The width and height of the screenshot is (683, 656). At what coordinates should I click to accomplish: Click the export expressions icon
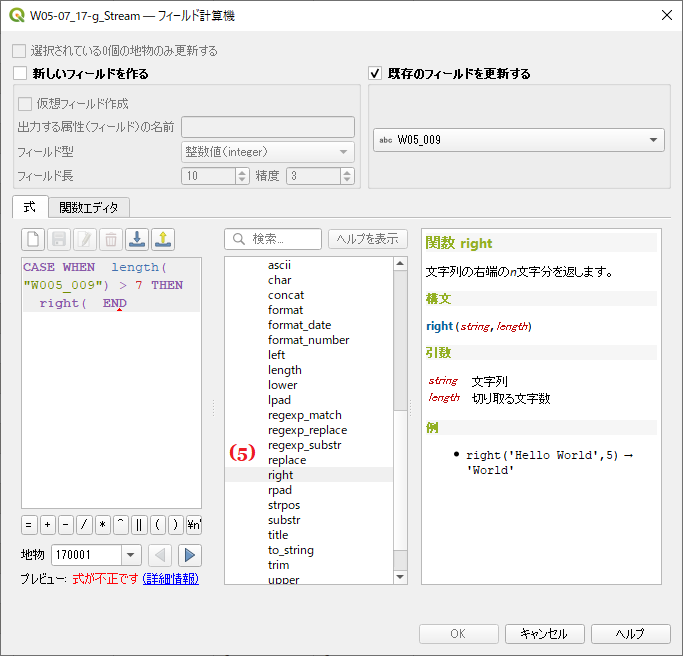(164, 239)
